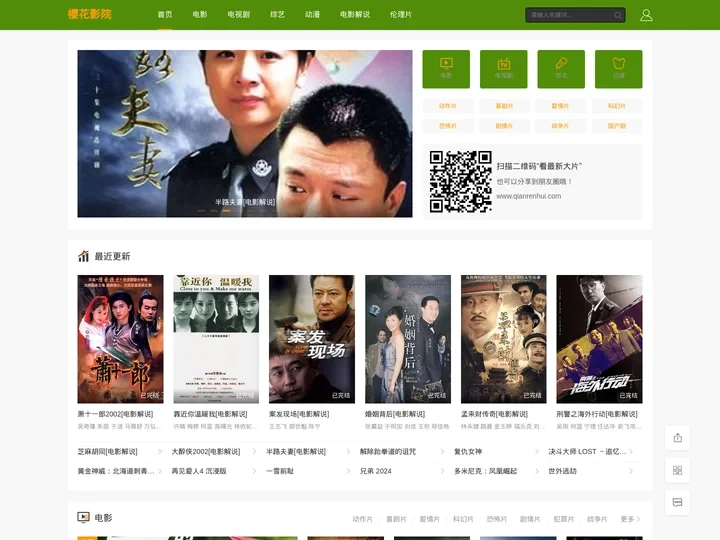The image size is (720, 540).
Task: Open the 电视剧 TV category tile
Action: (x=504, y=69)
